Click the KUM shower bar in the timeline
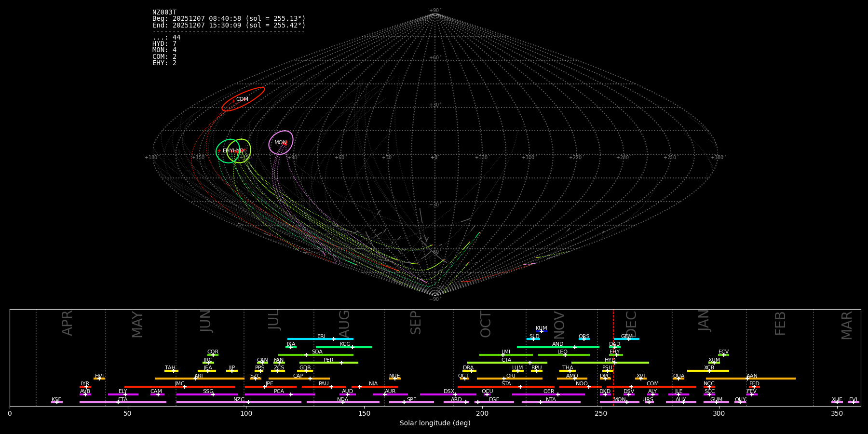868x434 pixels. 542,331
